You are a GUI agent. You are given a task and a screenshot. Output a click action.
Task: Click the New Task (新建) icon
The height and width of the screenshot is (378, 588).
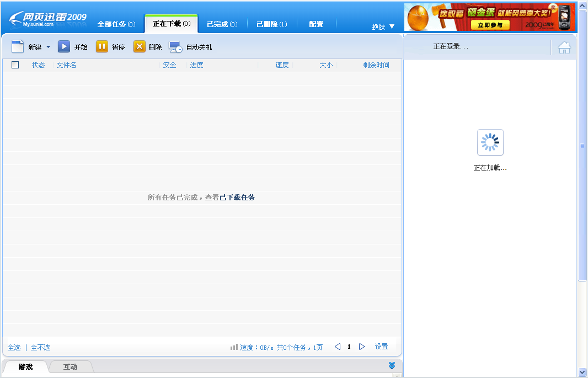coord(17,47)
